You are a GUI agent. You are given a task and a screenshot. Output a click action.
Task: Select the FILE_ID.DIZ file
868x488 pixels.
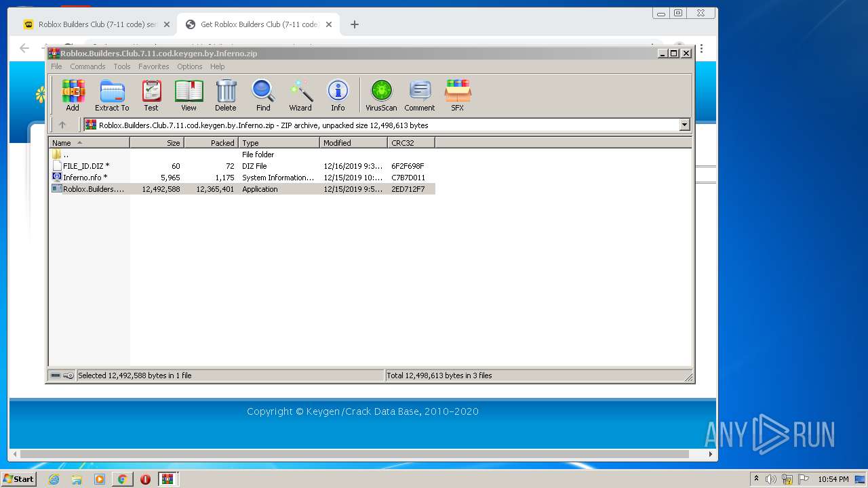(x=242, y=166)
